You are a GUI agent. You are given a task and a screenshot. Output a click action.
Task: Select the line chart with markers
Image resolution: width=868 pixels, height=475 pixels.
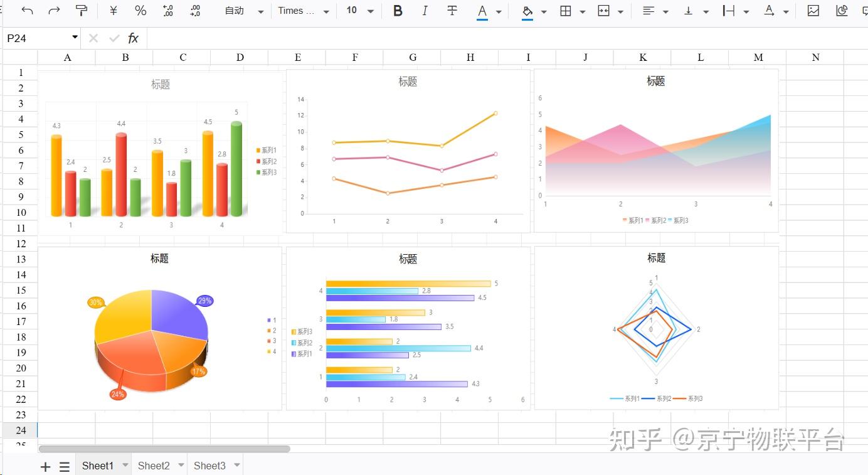tap(408, 151)
